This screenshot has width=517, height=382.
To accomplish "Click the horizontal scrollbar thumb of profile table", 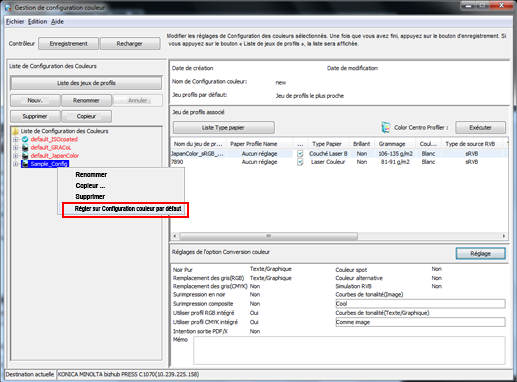I will pos(268,236).
